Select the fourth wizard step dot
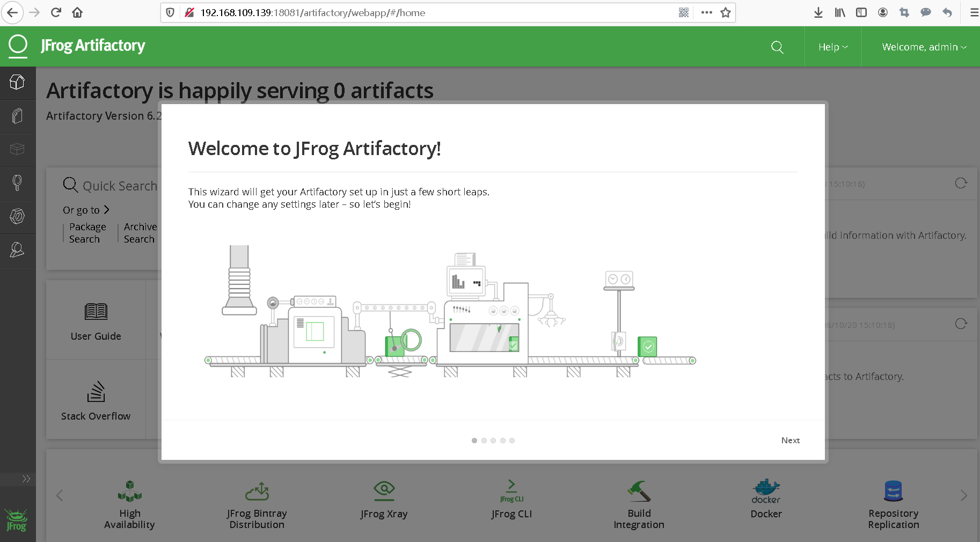This screenshot has height=542, width=980. (503, 441)
